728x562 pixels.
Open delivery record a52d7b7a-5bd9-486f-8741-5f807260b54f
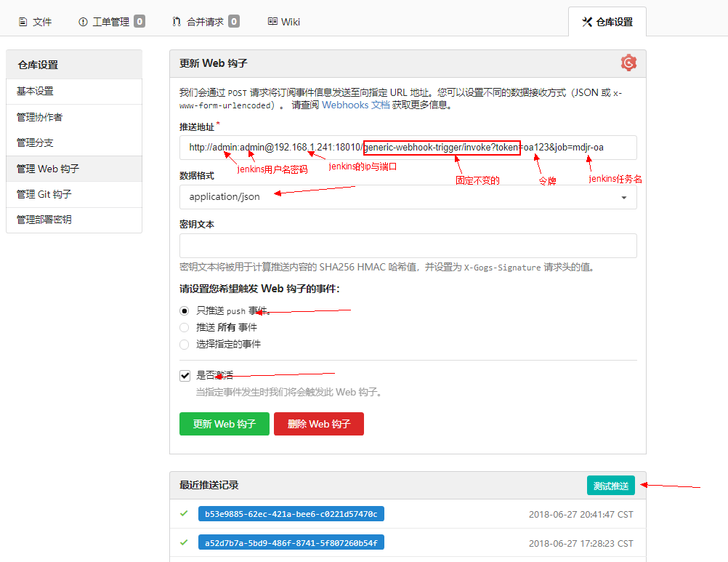[x=291, y=542]
